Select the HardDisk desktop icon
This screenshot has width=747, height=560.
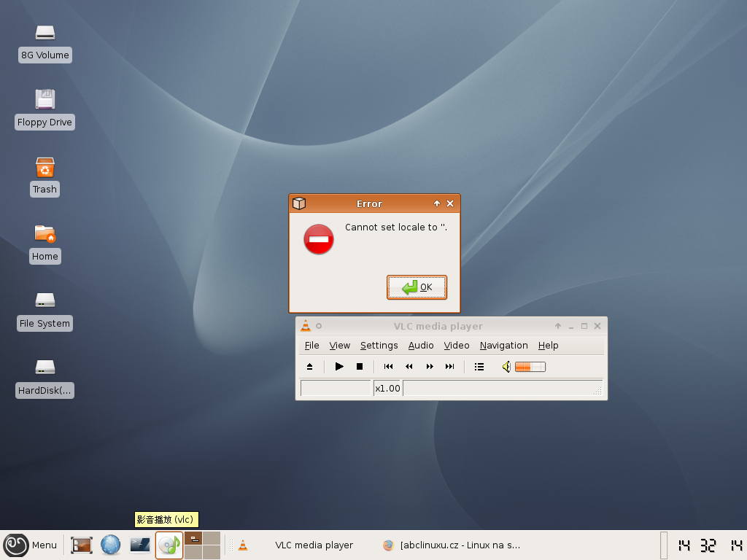(44, 378)
